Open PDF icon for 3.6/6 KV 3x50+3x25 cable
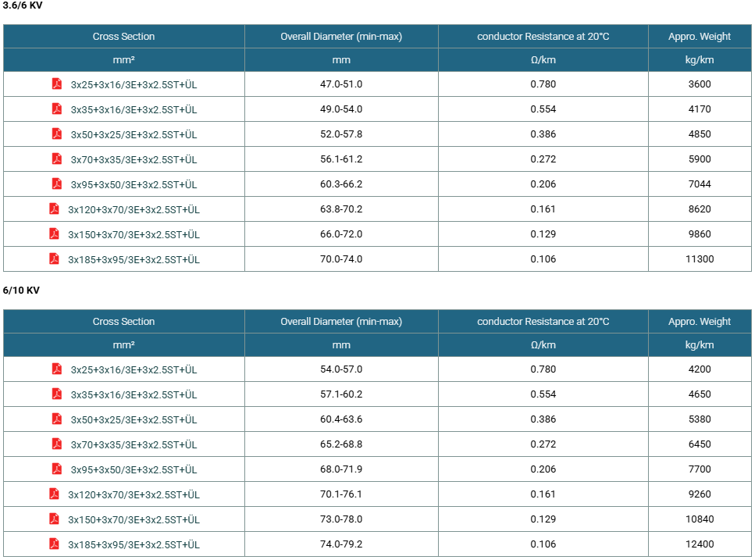Image resolution: width=755 pixels, height=560 pixels. click(57, 134)
